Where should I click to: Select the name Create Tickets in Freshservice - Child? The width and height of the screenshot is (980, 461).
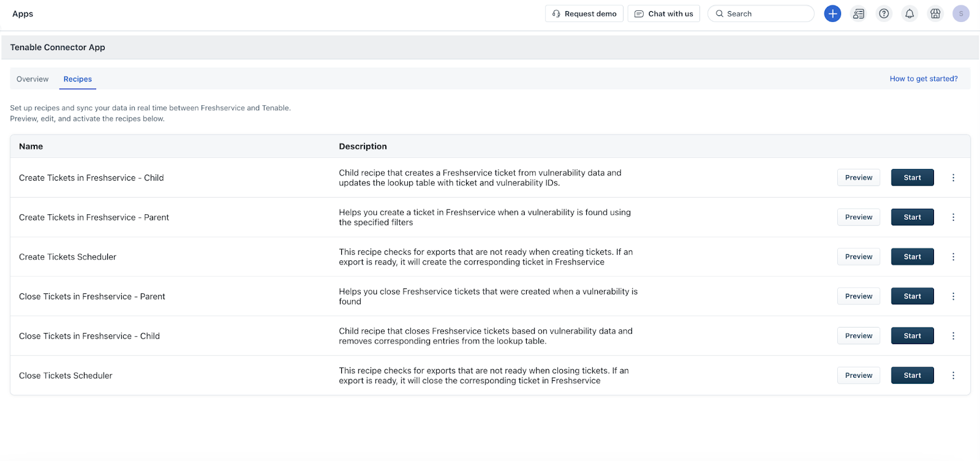[91, 178]
